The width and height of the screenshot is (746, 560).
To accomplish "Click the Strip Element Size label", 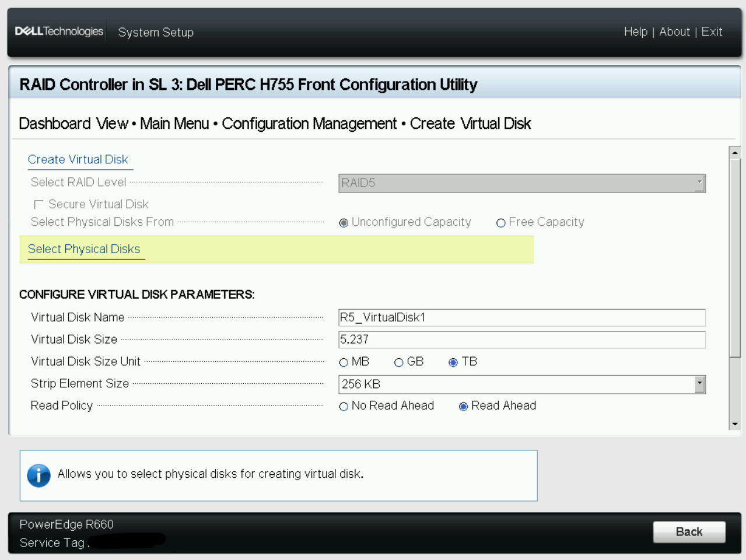I will pyautogui.click(x=80, y=383).
